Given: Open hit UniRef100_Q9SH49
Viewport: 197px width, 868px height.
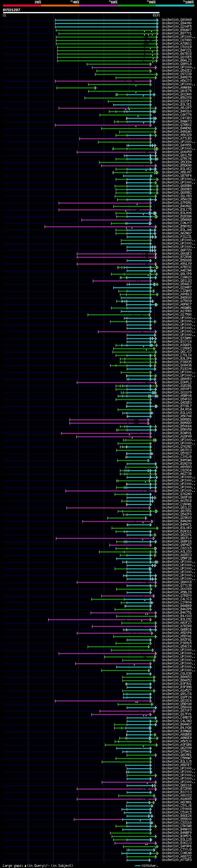Looking at the screenshot, I should [177, 20].
